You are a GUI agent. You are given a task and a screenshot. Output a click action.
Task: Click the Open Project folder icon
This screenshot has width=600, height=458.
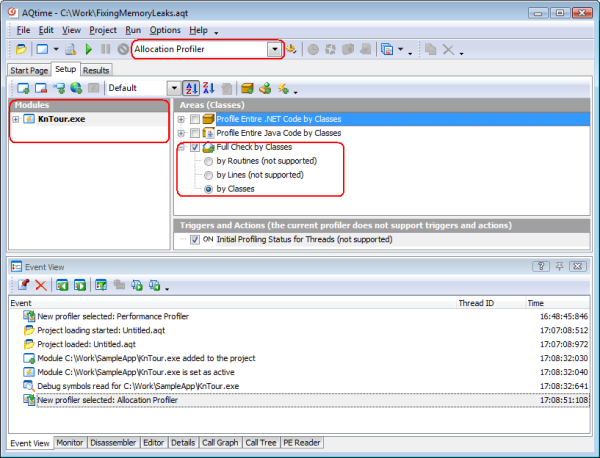pos(21,49)
